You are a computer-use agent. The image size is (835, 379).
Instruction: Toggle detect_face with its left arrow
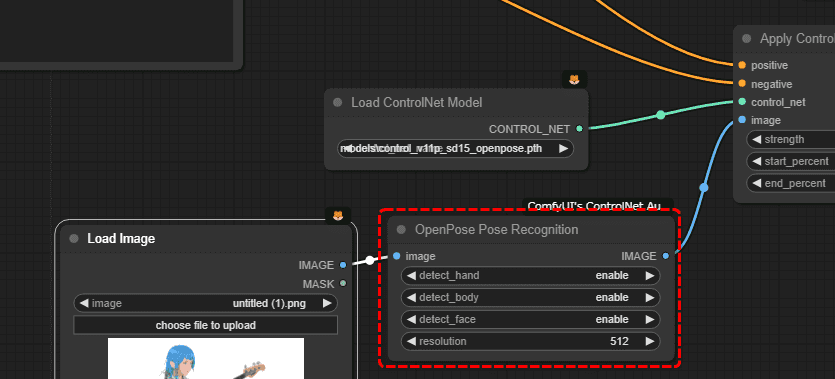coord(411,319)
